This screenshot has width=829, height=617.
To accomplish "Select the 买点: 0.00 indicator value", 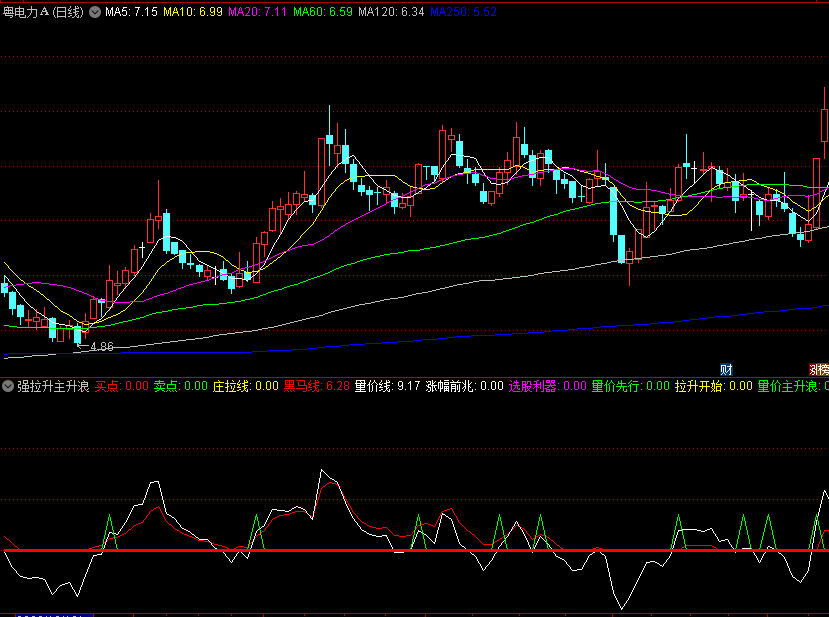I will point(122,386).
